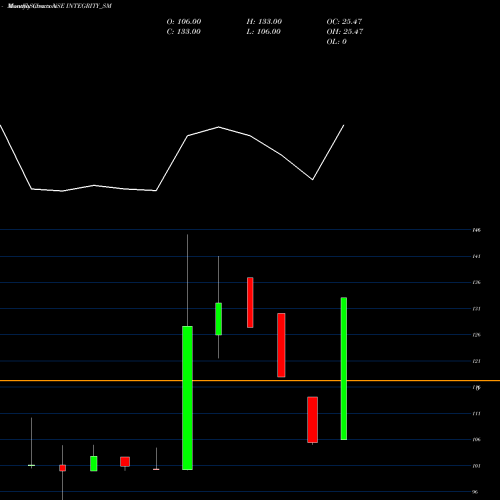Click the low value L: 106.00

264,32
